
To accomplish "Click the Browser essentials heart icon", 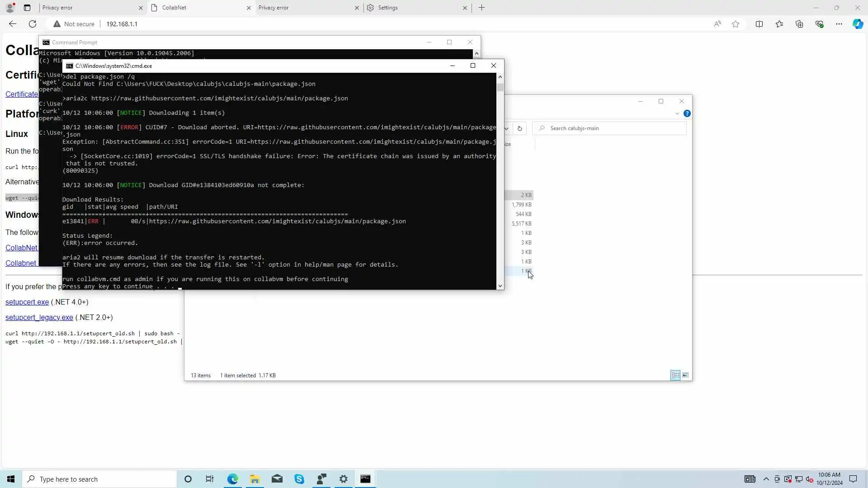I will click(819, 24).
